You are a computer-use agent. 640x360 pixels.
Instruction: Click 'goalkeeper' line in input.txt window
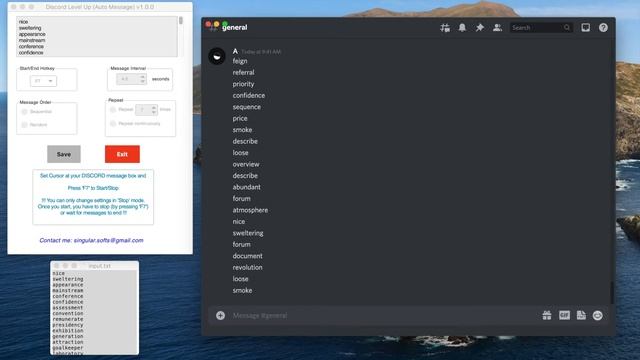click(68, 348)
